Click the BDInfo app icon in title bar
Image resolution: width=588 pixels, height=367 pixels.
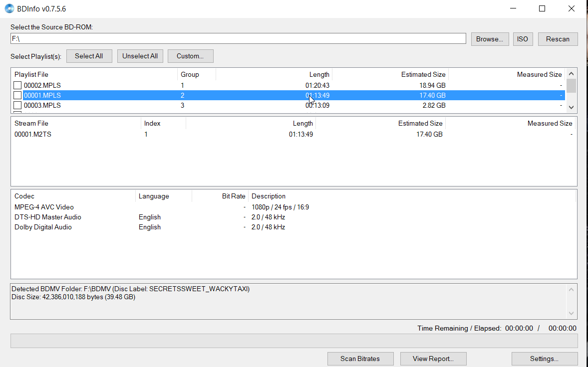pyautogui.click(x=9, y=8)
